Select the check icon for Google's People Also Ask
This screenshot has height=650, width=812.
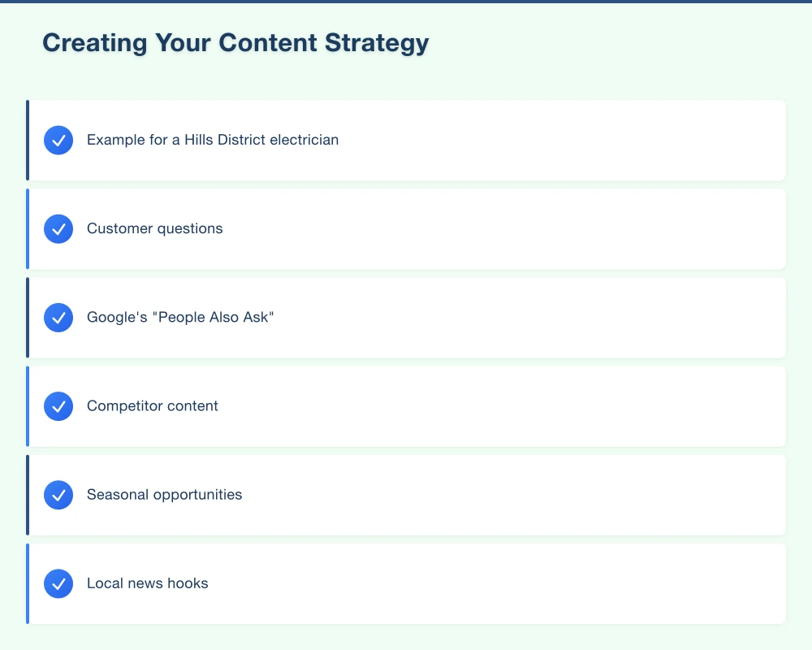pyautogui.click(x=58, y=318)
